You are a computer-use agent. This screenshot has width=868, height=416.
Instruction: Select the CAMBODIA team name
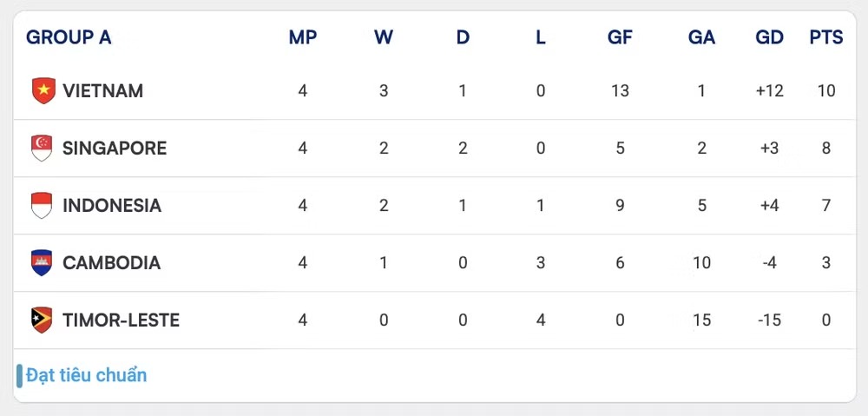[x=112, y=262]
